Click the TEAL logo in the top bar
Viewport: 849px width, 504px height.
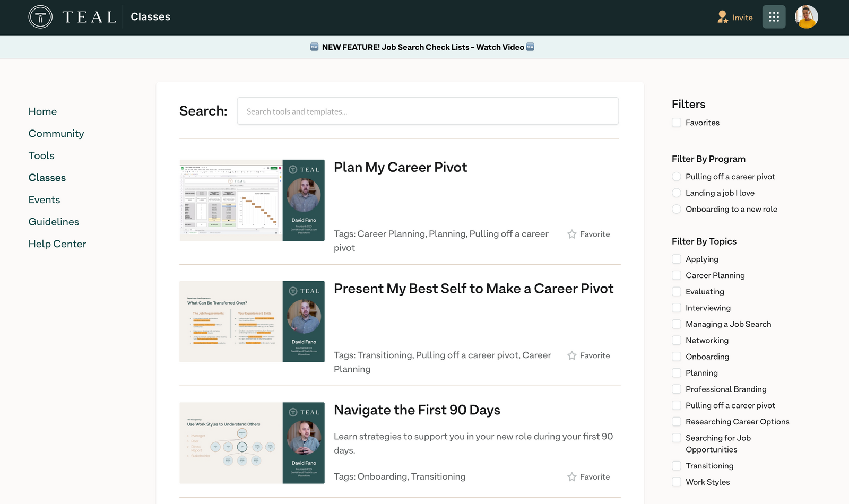(x=72, y=16)
